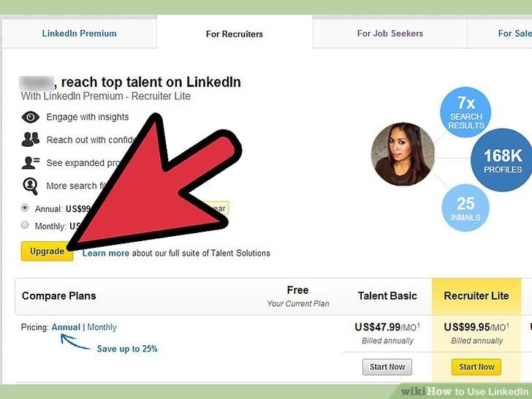Select the Monthly billing radio button
This screenshot has width=532, height=399.
pyautogui.click(x=26, y=226)
